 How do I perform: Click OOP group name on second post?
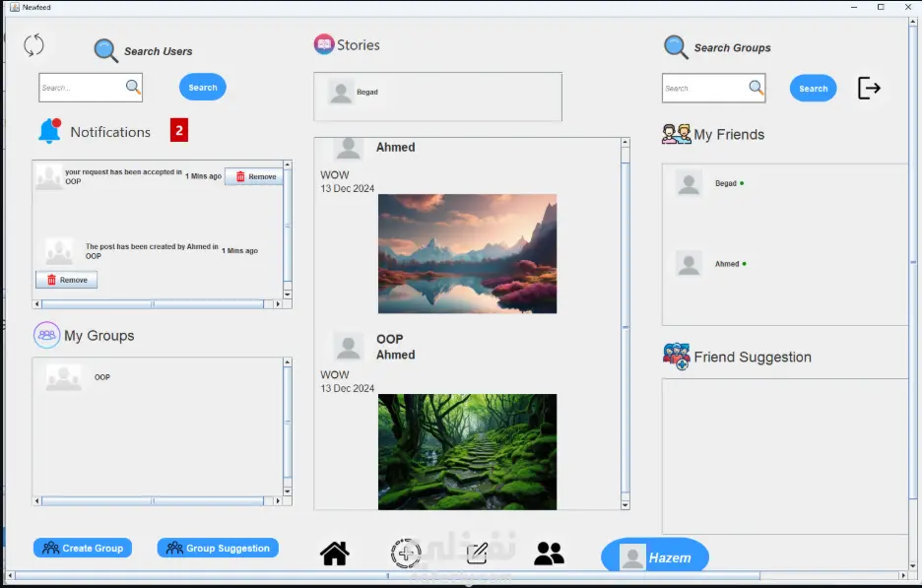tap(390, 339)
